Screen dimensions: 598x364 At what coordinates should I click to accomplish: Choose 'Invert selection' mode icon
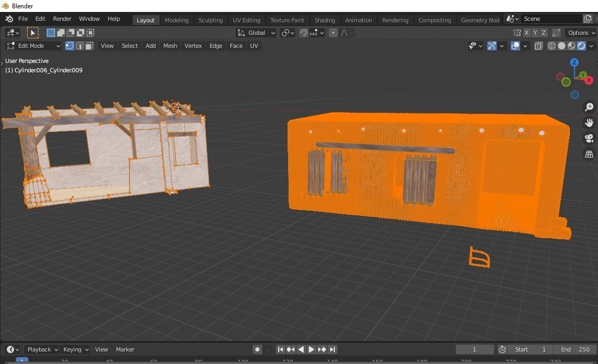pyautogui.click(x=81, y=33)
